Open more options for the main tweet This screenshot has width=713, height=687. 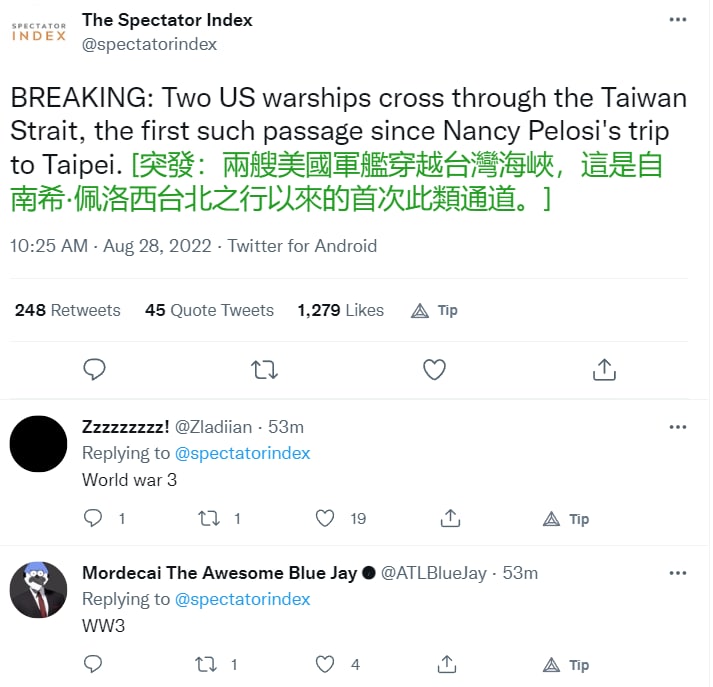[678, 20]
